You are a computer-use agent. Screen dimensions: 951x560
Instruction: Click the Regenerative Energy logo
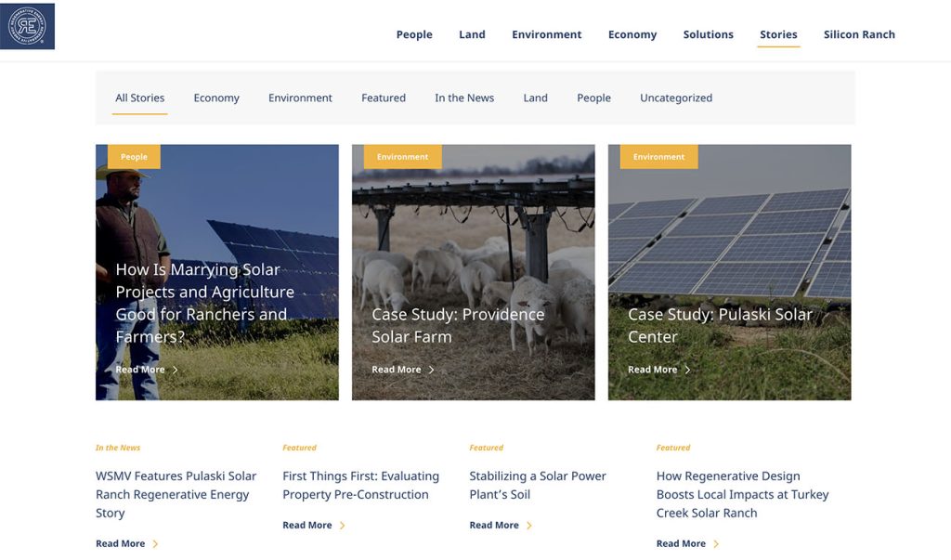[27, 26]
